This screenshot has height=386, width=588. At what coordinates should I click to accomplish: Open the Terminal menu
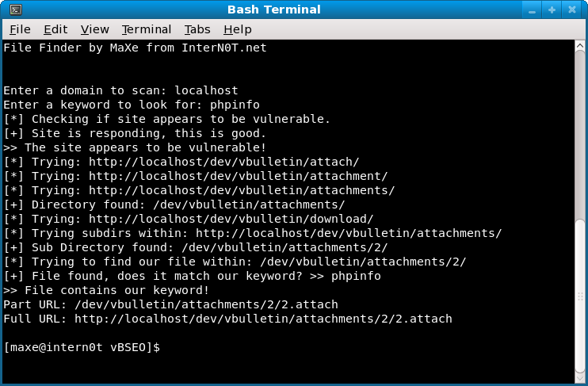click(147, 29)
